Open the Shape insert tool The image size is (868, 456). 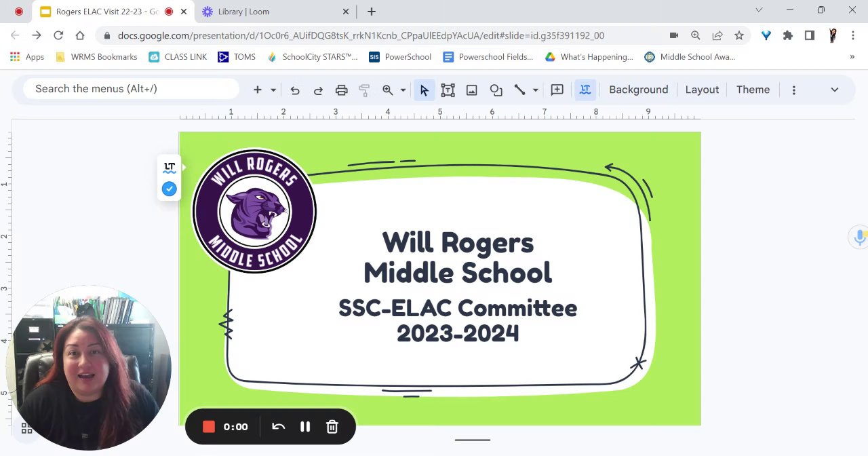coord(496,90)
